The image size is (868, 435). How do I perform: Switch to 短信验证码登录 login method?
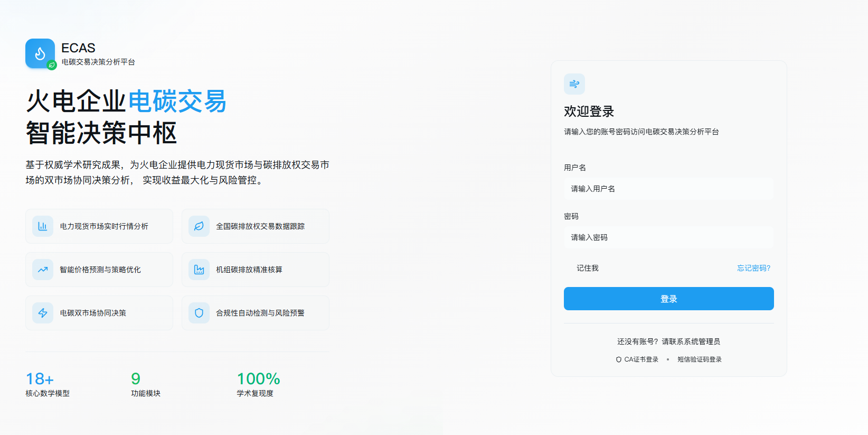coord(699,359)
